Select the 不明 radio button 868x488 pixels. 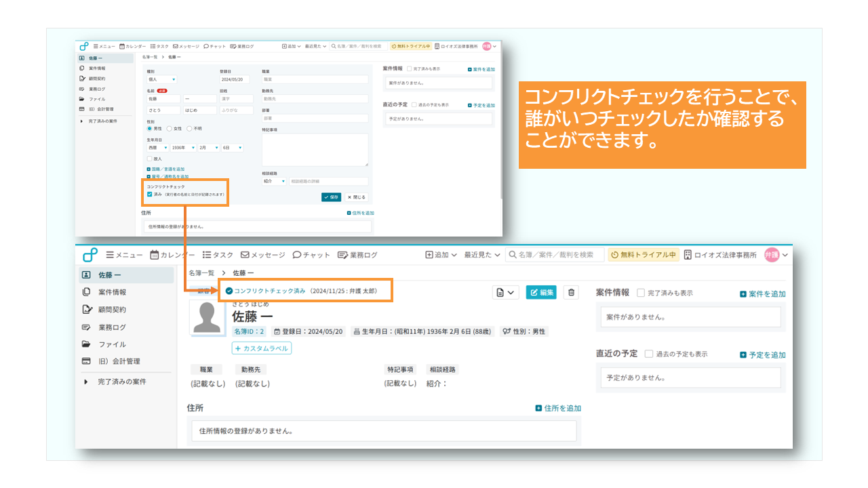tap(189, 128)
